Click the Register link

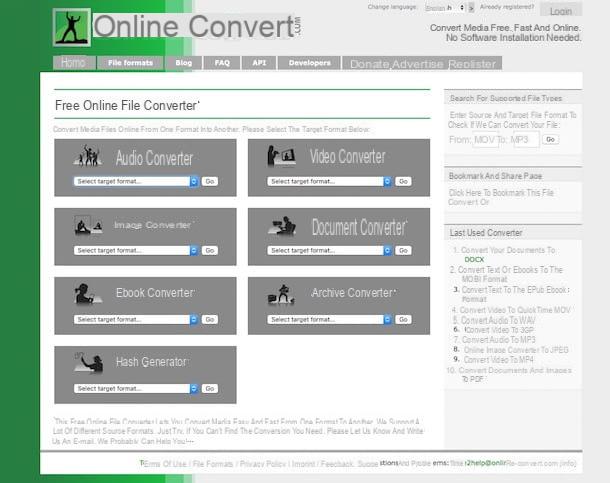[472, 64]
